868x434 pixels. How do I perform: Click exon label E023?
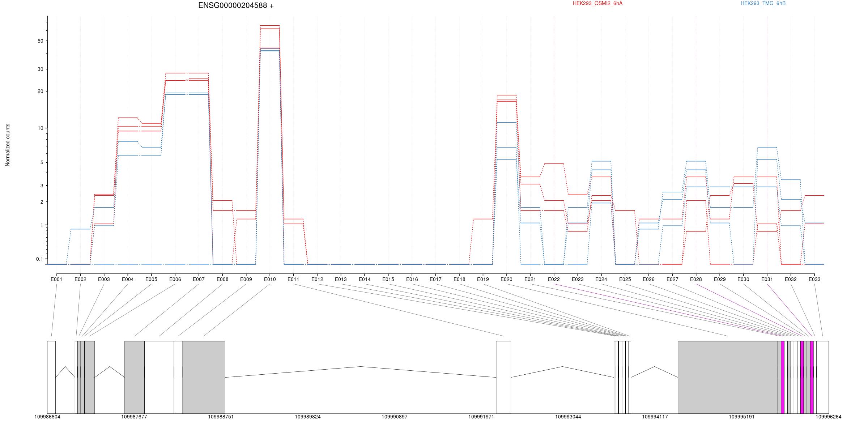tap(578, 279)
